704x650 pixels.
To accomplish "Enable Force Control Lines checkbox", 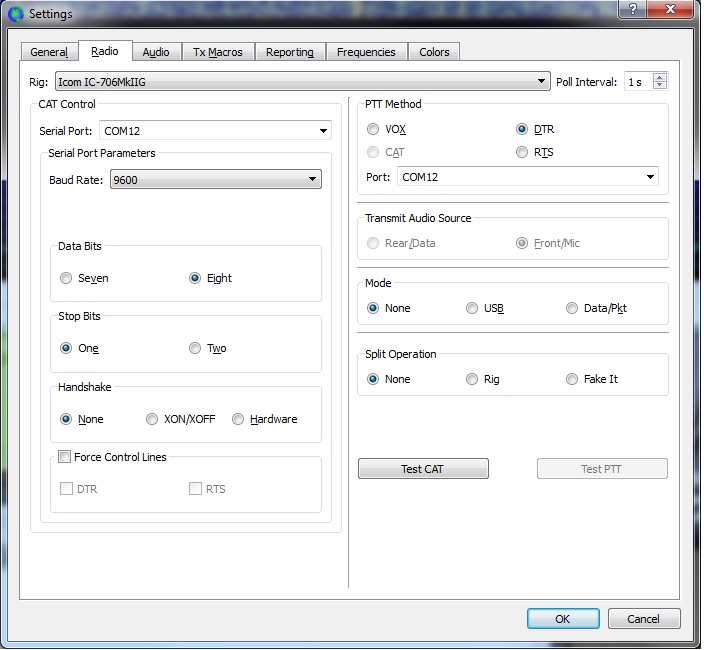I will (x=65, y=457).
